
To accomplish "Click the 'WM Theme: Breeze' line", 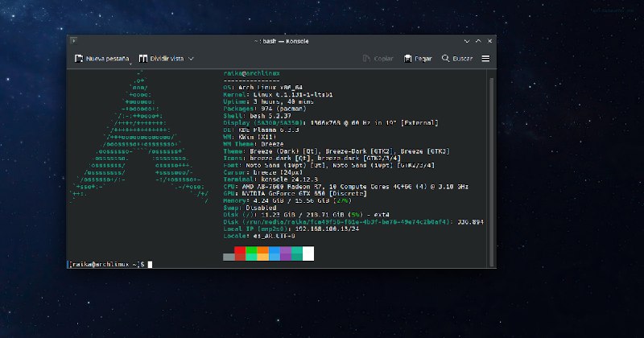I will tap(254, 144).
